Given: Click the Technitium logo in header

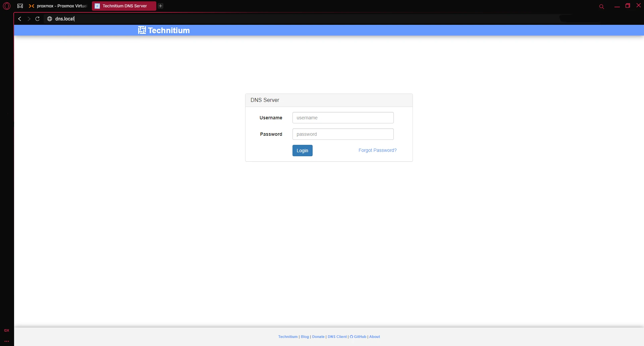Looking at the screenshot, I should (164, 30).
